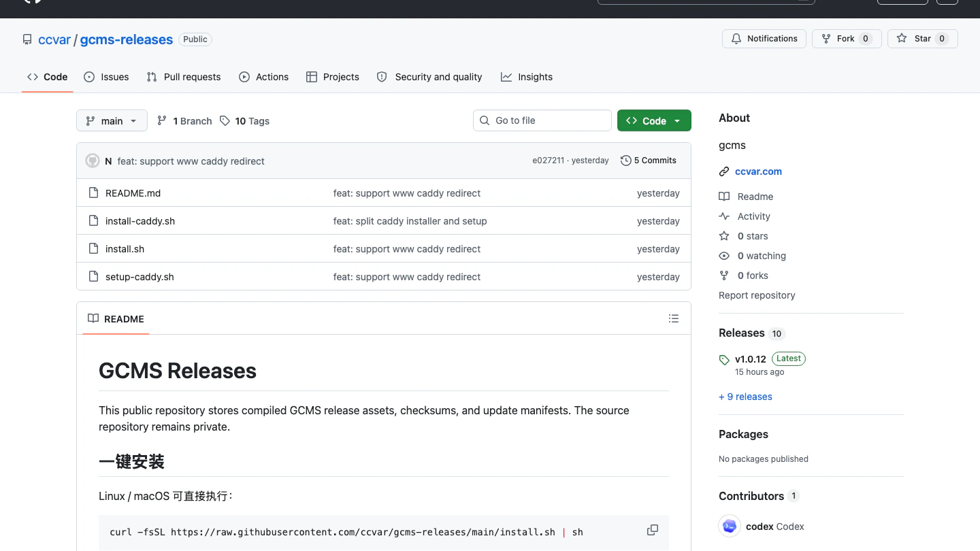
Task: View the 5 Commits history
Action: [649, 161]
